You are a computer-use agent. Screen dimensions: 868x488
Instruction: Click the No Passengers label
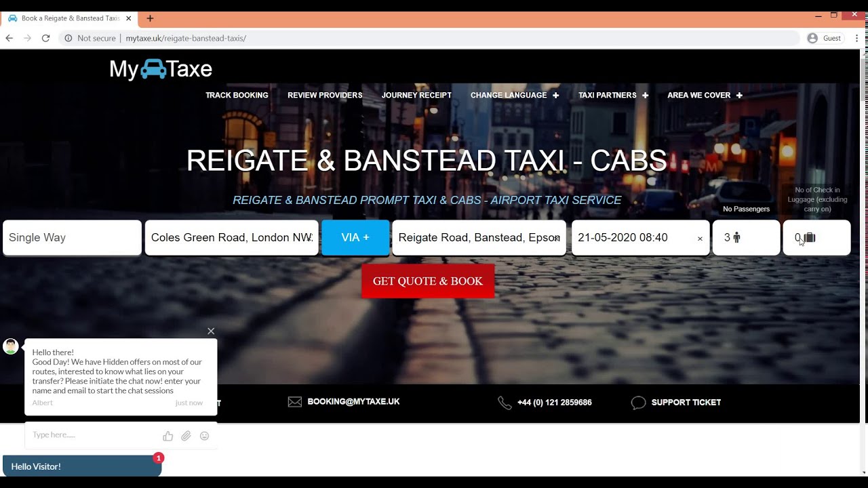click(x=746, y=209)
